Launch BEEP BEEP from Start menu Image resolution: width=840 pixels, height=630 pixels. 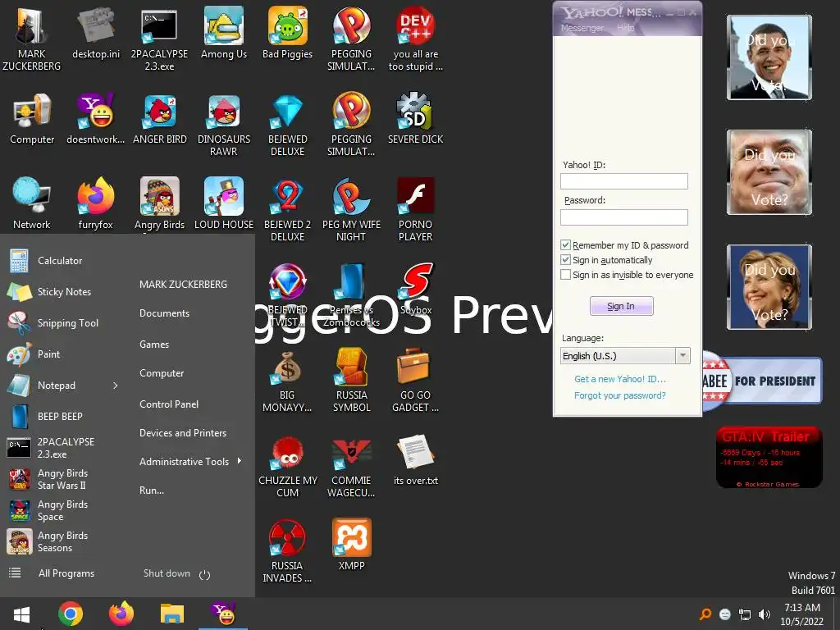pos(61,416)
